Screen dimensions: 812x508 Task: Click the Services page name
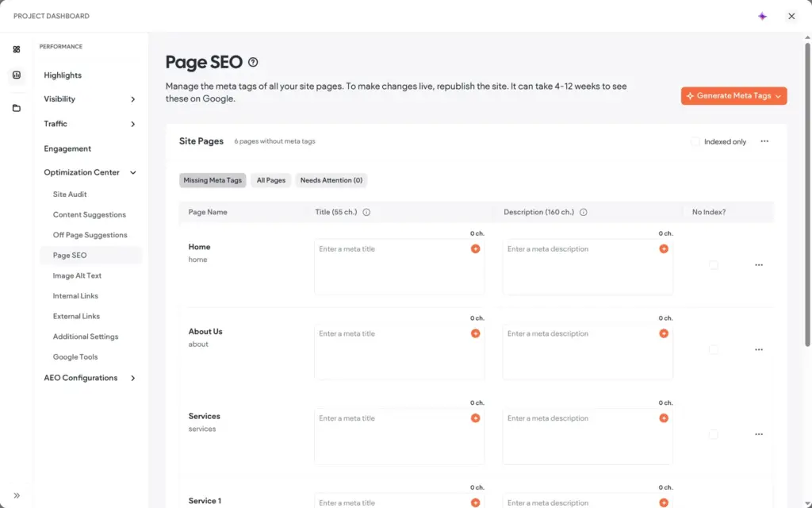(x=204, y=416)
